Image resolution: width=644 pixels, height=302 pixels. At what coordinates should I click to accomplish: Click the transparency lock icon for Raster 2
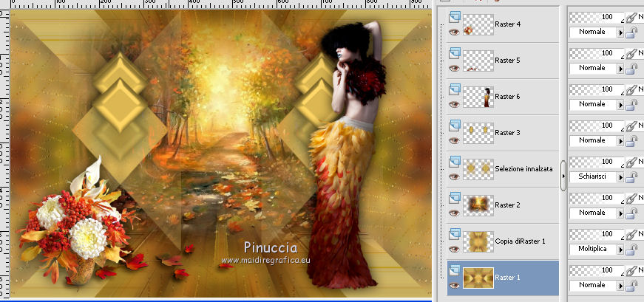click(631, 214)
